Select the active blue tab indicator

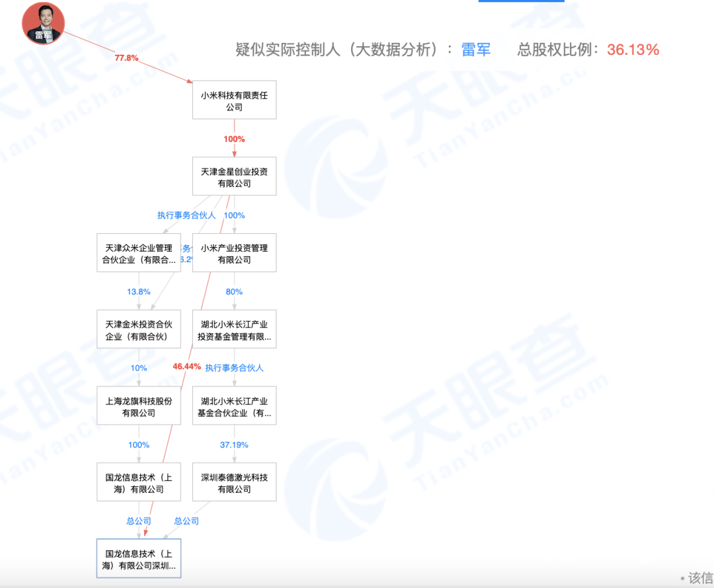tap(522, 1)
